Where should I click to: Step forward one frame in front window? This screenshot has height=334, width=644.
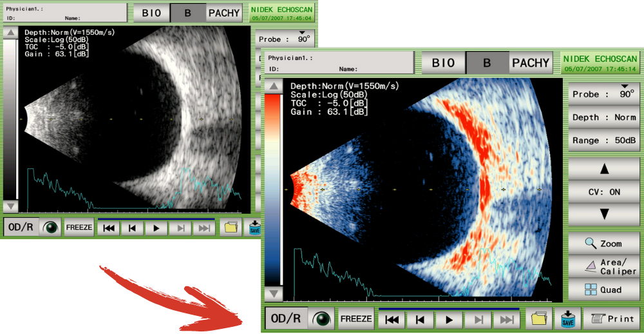coord(478,319)
